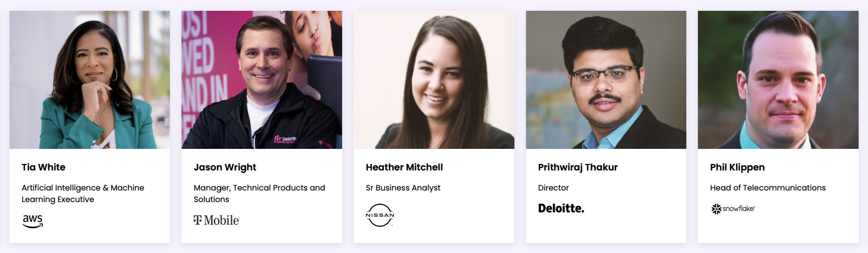Click the name Tia White
The width and height of the screenshot is (868, 253).
pos(44,167)
